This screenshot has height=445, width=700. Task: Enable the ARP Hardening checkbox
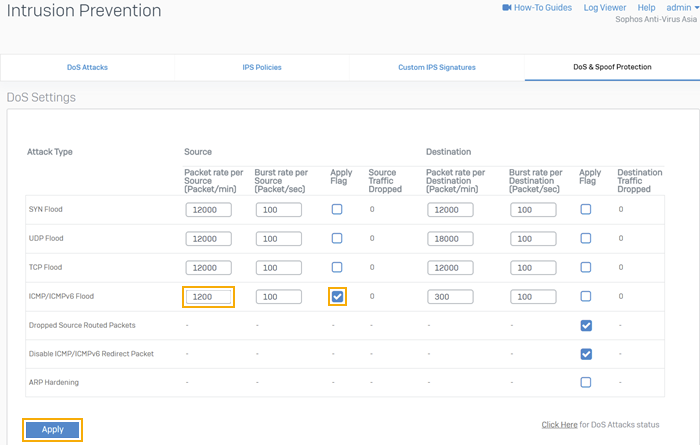586,382
